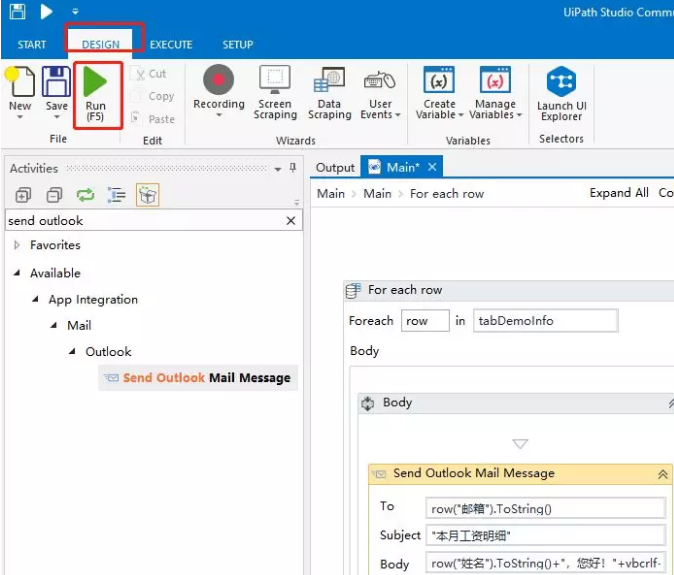Switch to the START ribbon tab
Image resolution: width=674 pixels, height=575 pixels.
pyautogui.click(x=31, y=45)
